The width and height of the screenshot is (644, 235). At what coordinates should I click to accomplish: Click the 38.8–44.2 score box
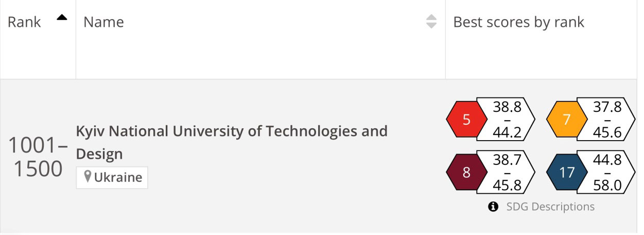[x=506, y=120]
